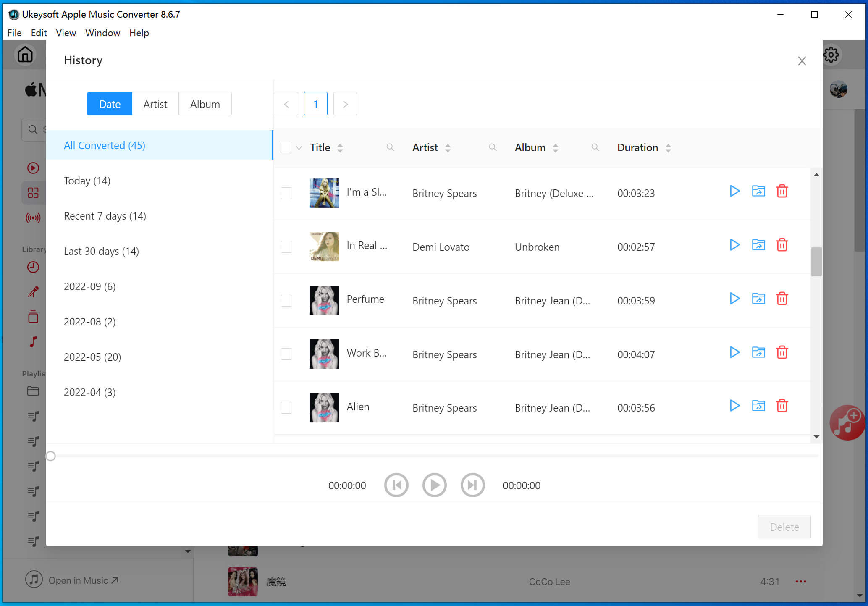Click the folder/export icon for Work B...

[758, 352]
